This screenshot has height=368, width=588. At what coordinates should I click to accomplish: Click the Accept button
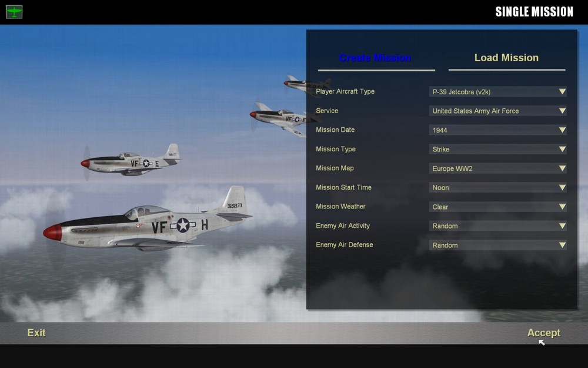[544, 333]
